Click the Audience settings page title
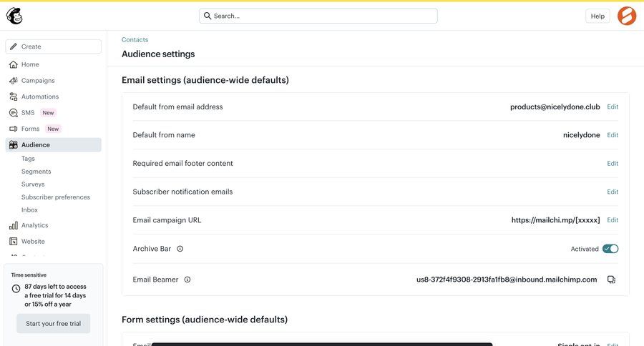 158,54
